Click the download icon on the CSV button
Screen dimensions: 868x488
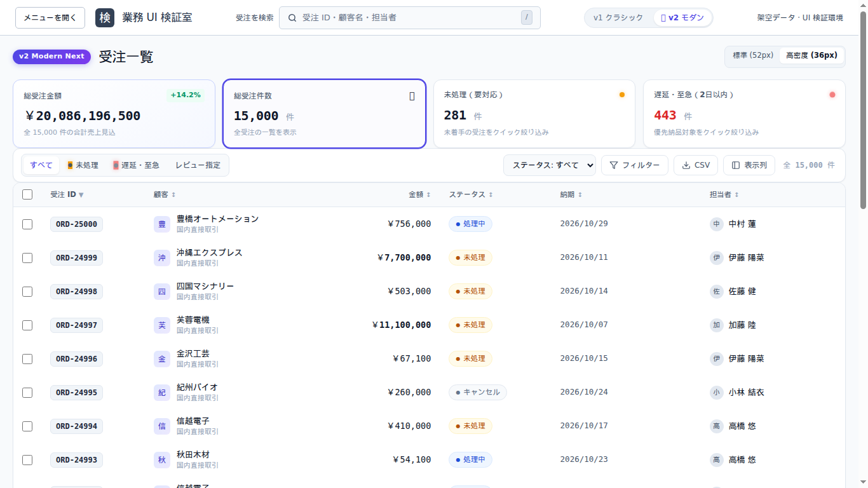(686, 165)
